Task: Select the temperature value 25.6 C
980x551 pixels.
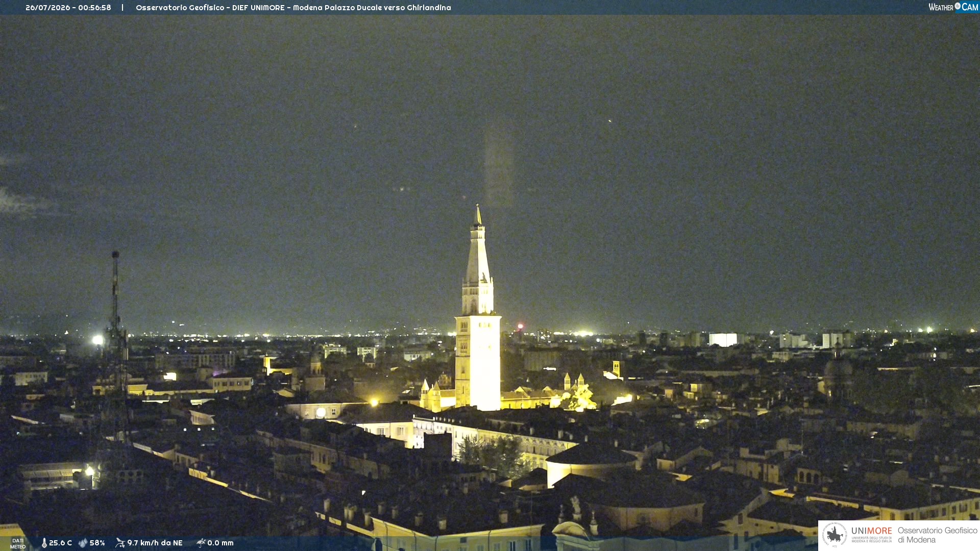Action: (60, 543)
